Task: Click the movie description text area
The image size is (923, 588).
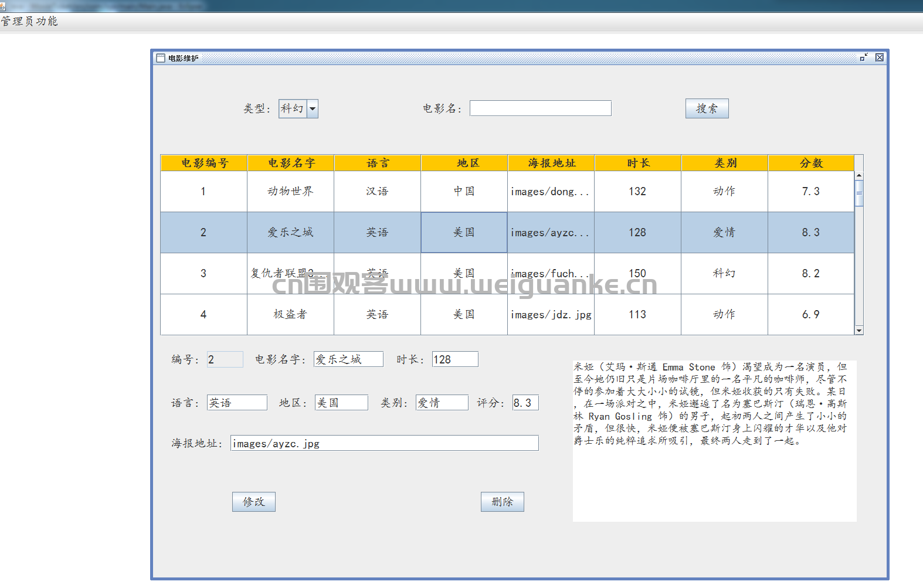Action: pos(715,441)
